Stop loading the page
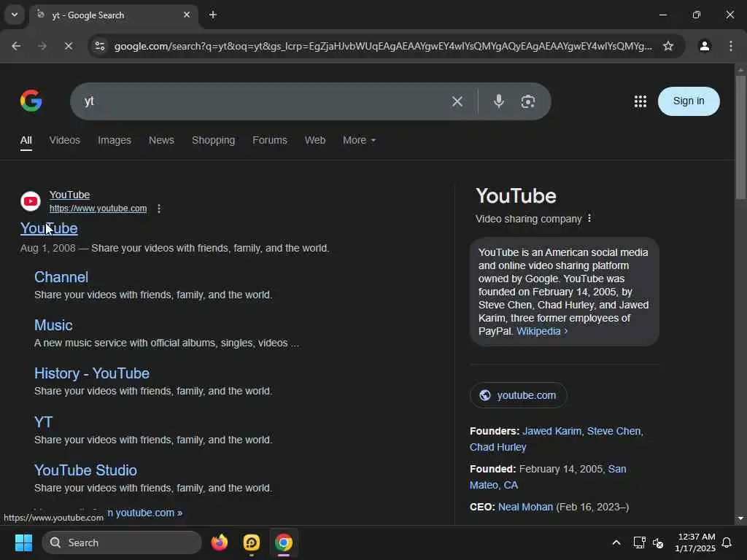 (x=68, y=46)
